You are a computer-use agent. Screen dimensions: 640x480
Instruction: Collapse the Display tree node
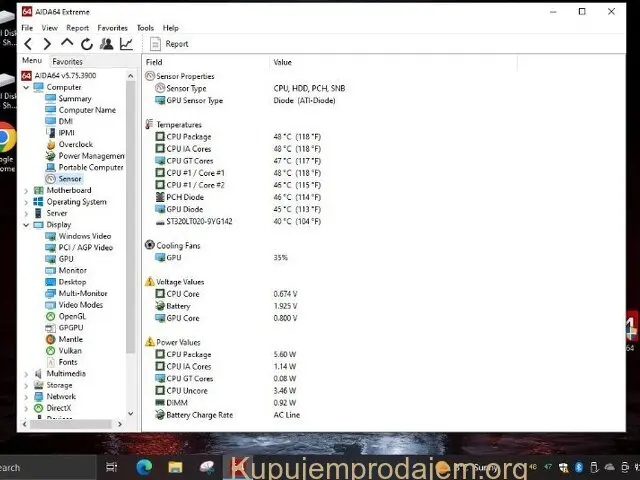27,225
